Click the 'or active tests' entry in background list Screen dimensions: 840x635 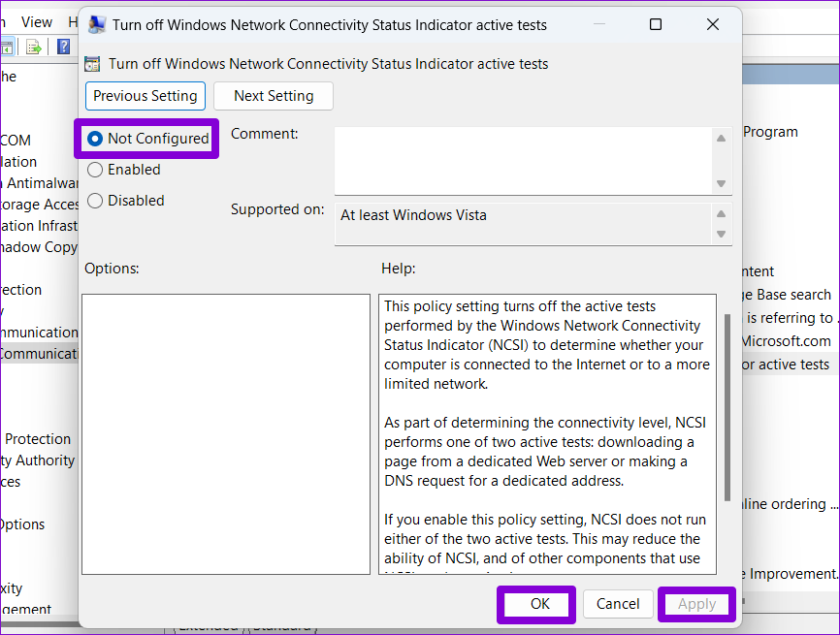click(786, 365)
